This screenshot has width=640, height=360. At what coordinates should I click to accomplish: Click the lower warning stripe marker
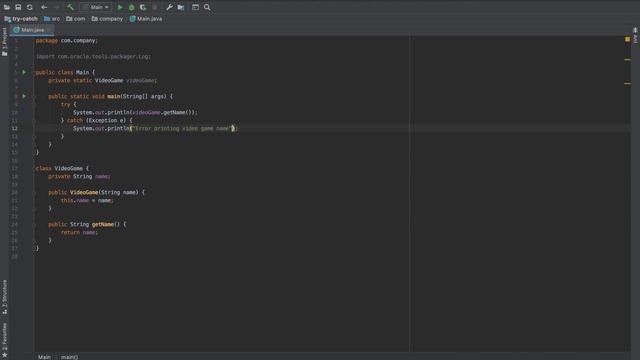(627, 83)
